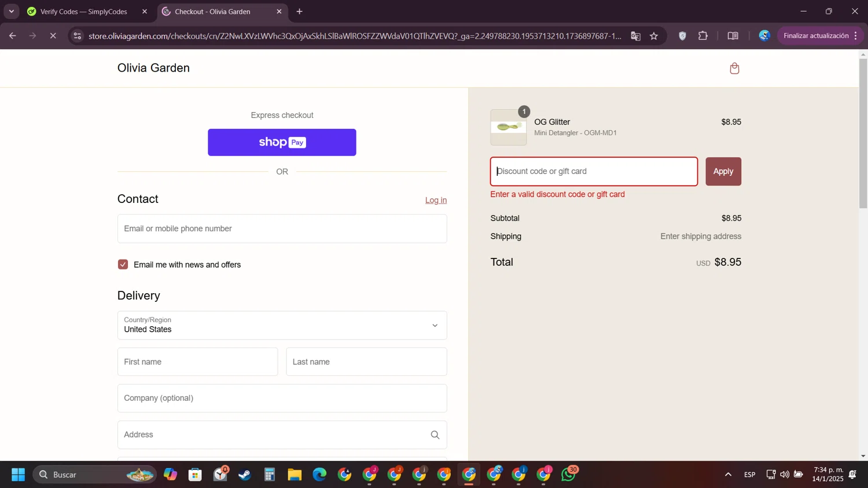
Task: Open Microsoft Edge from the taskbar
Action: pyautogui.click(x=319, y=475)
